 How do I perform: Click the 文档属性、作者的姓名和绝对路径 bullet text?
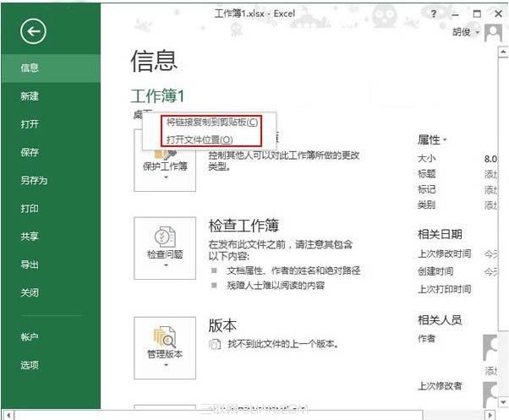click(293, 270)
